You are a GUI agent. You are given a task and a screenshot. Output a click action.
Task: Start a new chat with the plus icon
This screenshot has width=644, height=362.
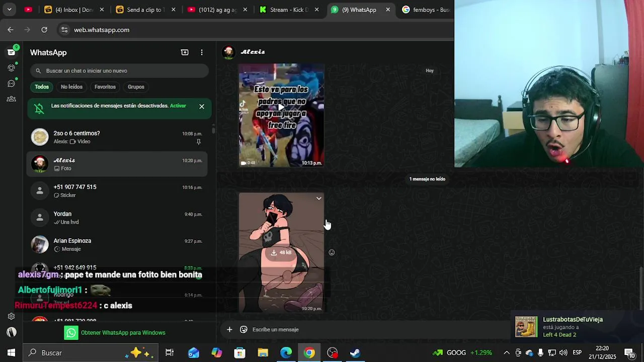point(185,52)
